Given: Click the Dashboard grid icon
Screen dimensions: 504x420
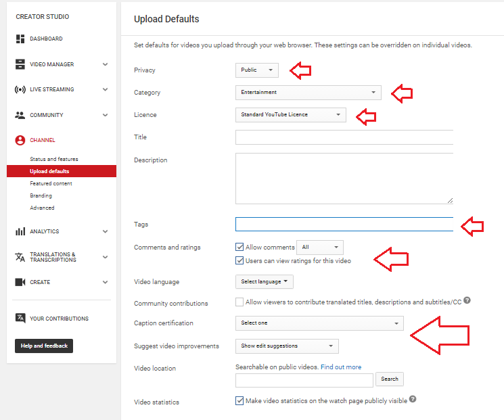Looking at the screenshot, I should (x=20, y=39).
